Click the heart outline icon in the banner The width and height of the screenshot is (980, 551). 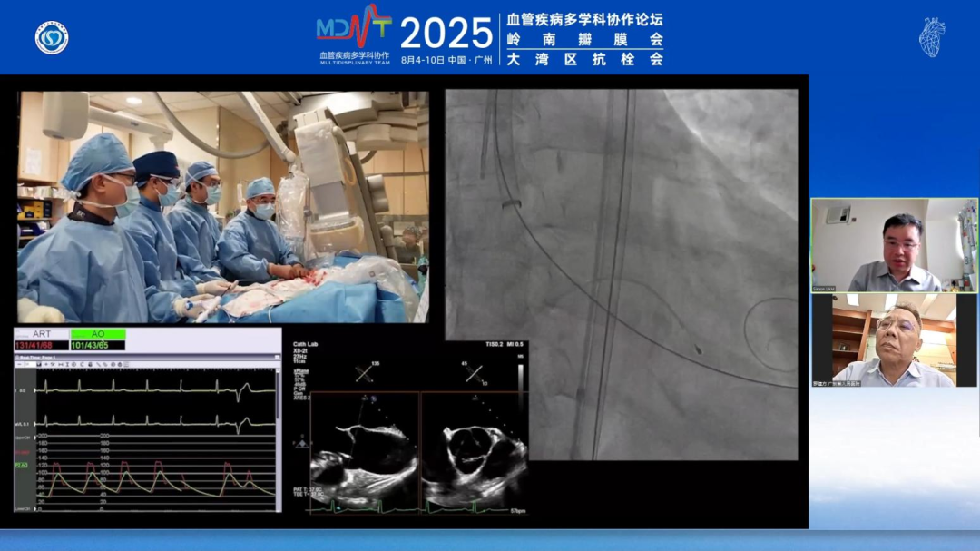931,37
